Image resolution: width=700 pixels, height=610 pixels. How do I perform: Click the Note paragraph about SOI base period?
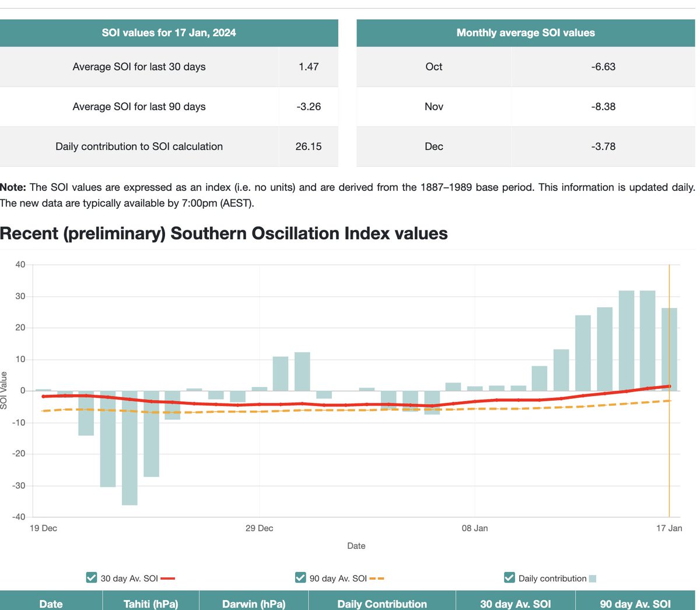(348, 195)
